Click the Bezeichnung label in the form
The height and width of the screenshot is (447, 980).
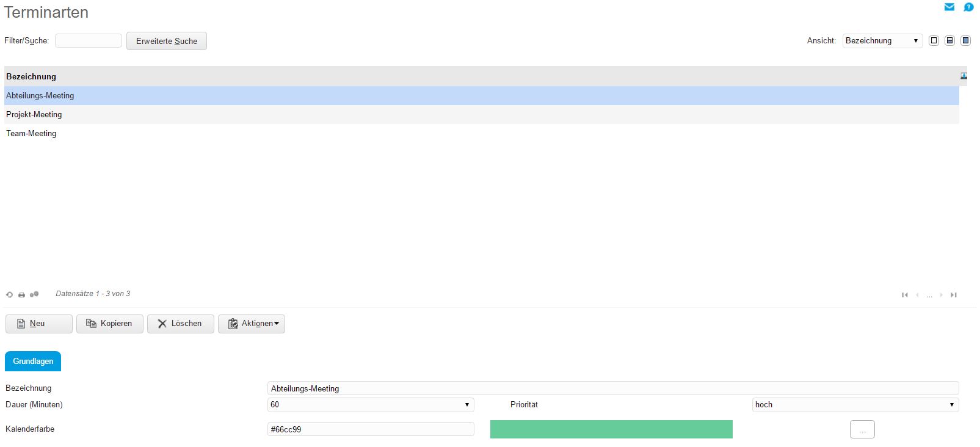[x=29, y=388]
